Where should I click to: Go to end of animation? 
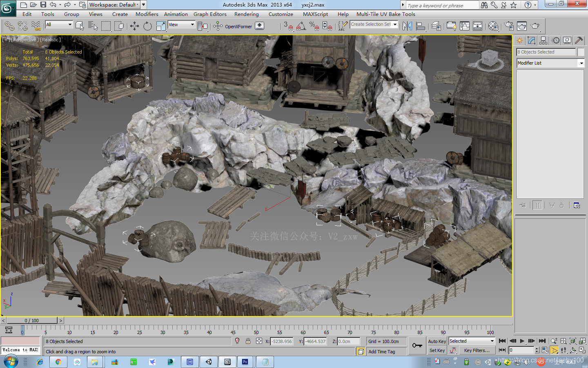[x=542, y=341]
